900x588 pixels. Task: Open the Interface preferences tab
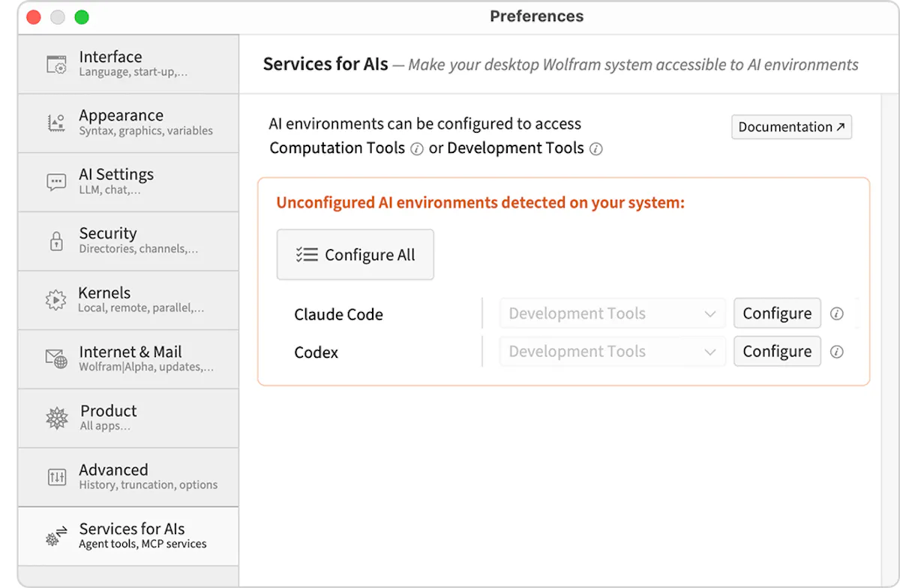point(128,64)
